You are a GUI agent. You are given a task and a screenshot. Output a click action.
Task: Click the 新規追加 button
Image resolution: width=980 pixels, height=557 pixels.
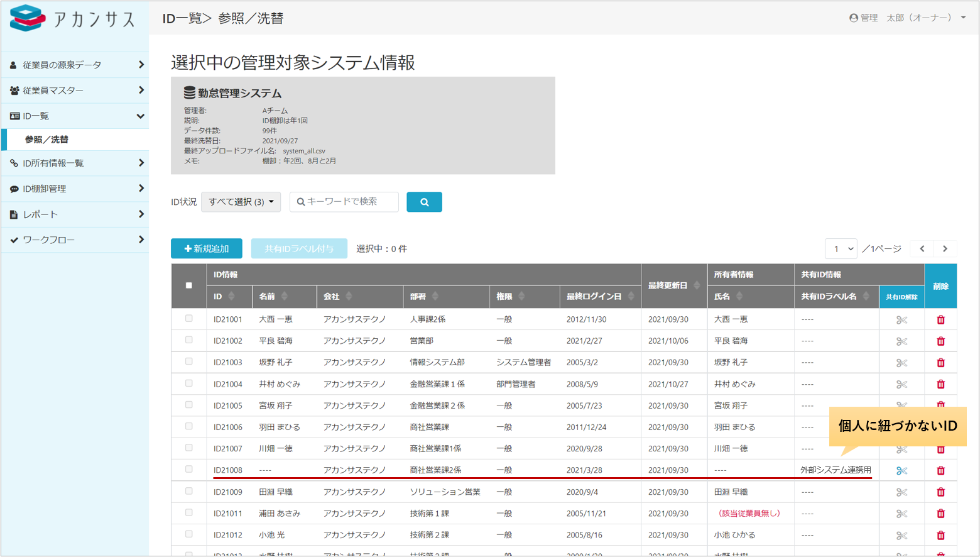[x=207, y=249]
